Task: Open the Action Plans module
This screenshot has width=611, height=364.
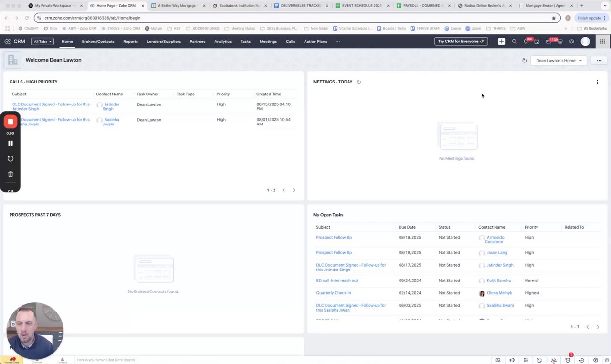Action: 316,42
